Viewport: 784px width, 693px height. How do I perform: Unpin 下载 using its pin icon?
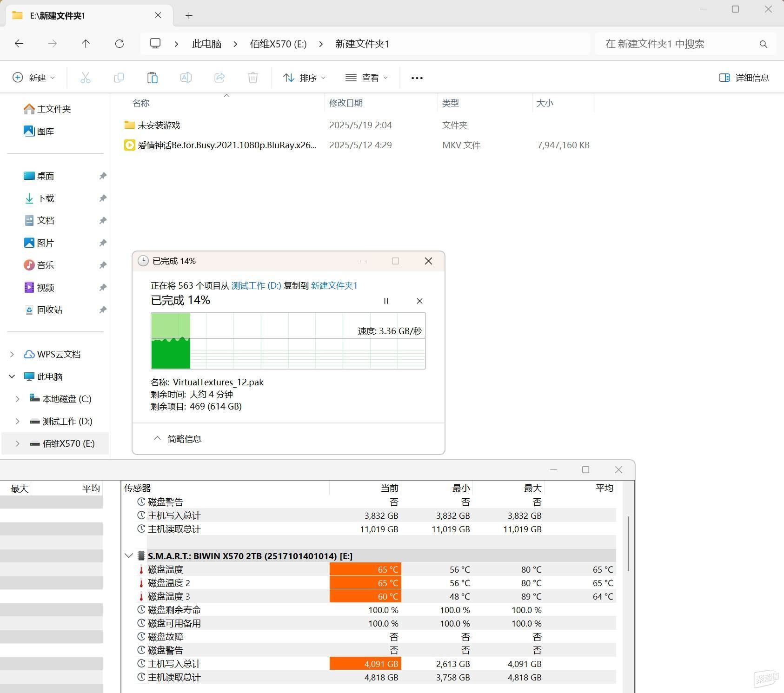[x=103, y=198]
